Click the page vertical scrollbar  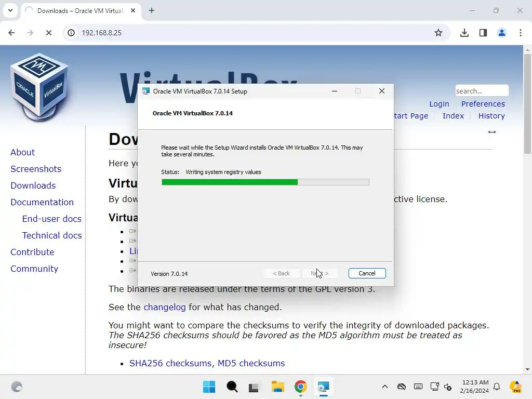pyautogui.click(x=527, y=103)
